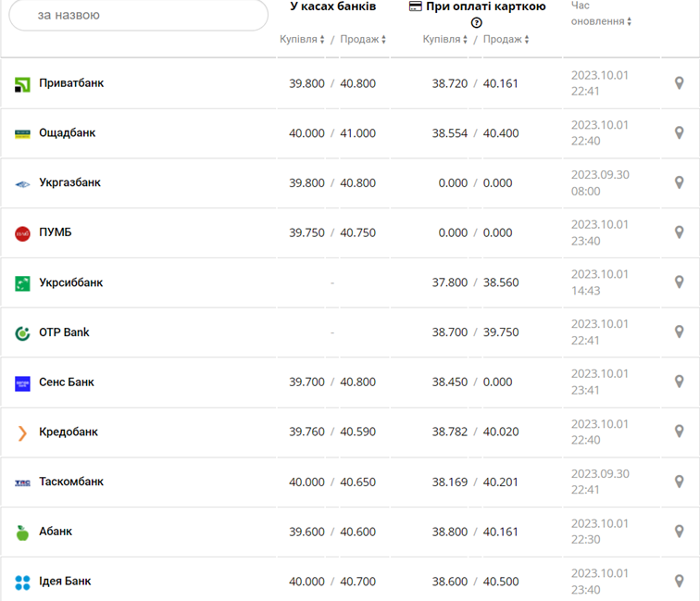Sort by cash desk Купівля rate
The height and width of the screenshot is (601, 700).
(x=303, y=40)
